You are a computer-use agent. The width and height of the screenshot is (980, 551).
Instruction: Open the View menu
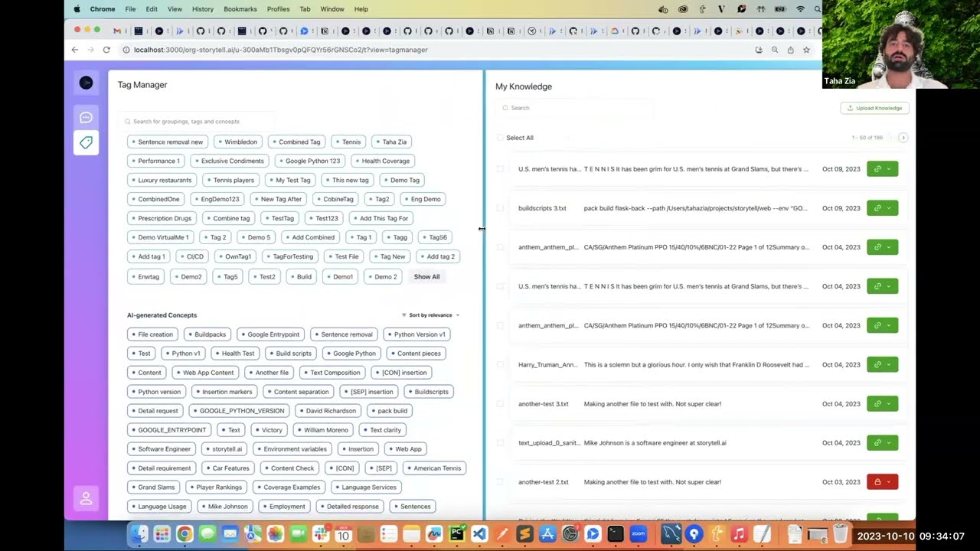pos(175,9)
